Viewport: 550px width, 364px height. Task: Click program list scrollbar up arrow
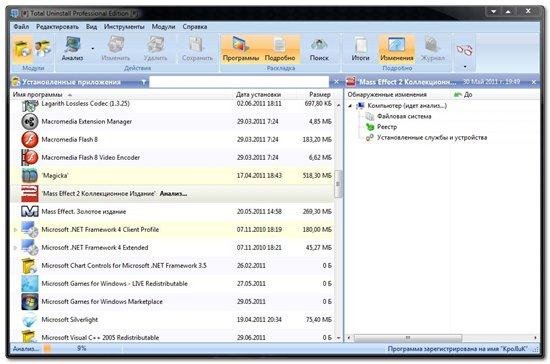click(x=338, y=105)
